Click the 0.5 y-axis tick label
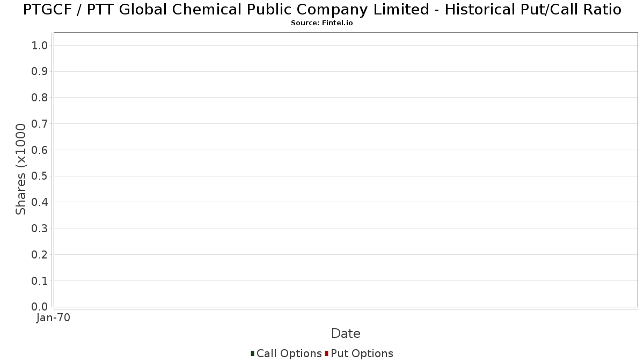This screenshot has width=644, height=362. point(40,176)
